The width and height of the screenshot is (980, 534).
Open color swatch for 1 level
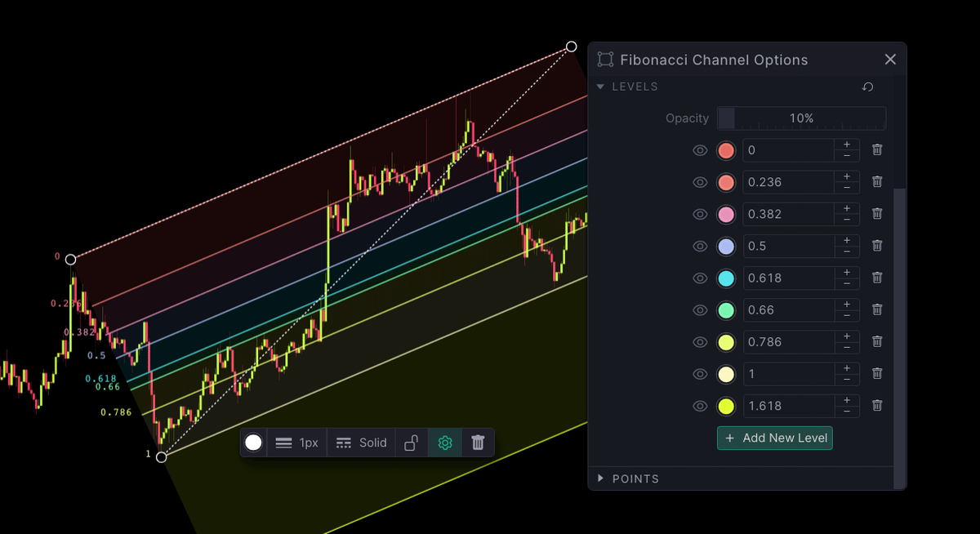pyautogui.click(x=726, y=373)
